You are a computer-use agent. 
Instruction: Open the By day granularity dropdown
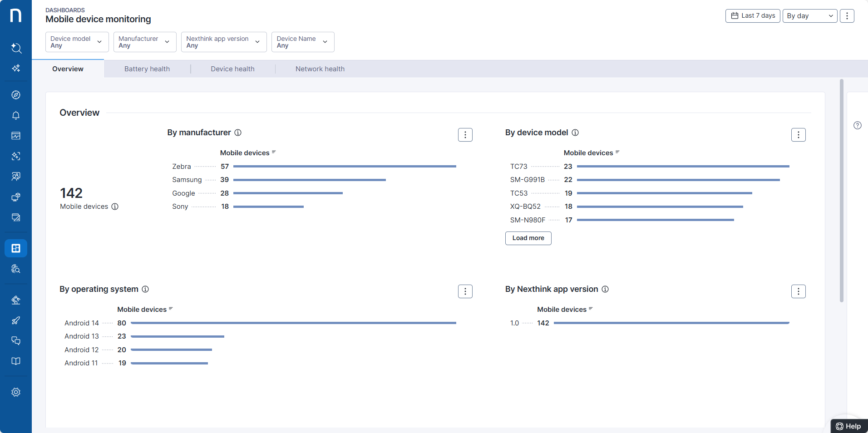point(809,16)
